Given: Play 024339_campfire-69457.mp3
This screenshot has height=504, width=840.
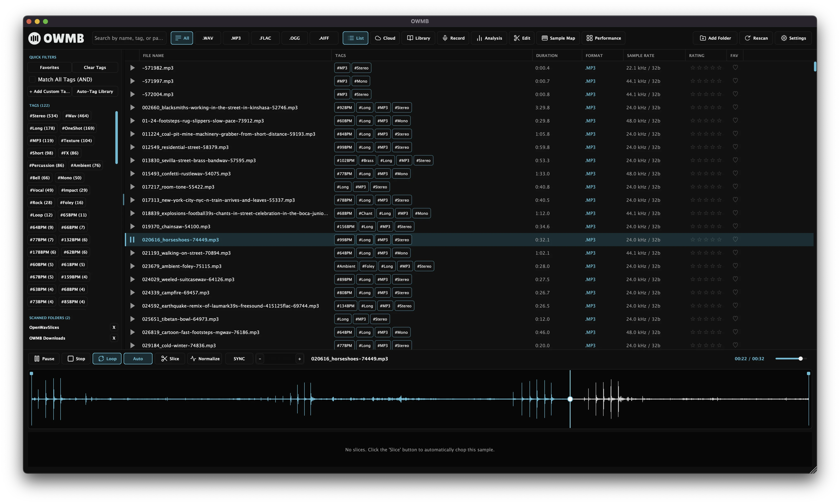Looking at the screenshot, I should click(132, 293).
